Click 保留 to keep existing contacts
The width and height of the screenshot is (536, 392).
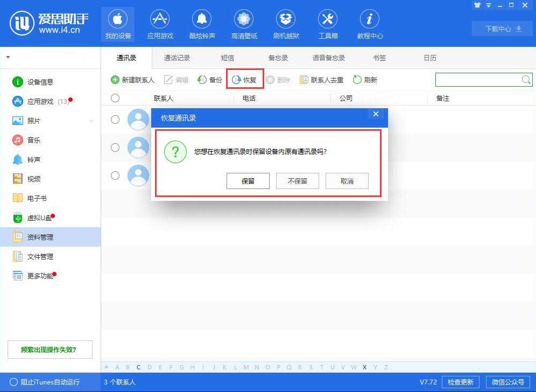248,181
